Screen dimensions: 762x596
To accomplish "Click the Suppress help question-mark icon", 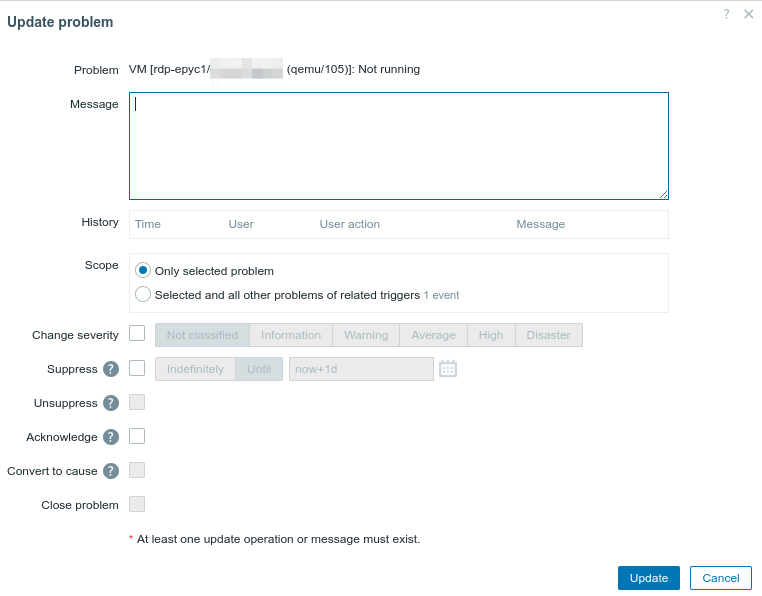I will click(112, 369).
